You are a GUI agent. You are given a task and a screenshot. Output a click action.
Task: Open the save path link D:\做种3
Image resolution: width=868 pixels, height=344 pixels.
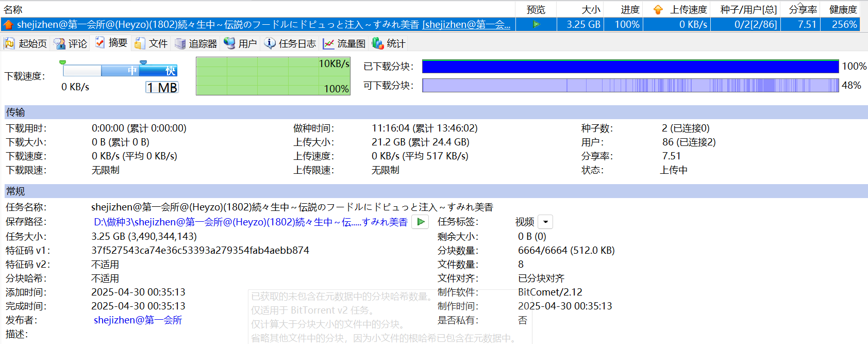pyautogui.click(x=251, y=222)
